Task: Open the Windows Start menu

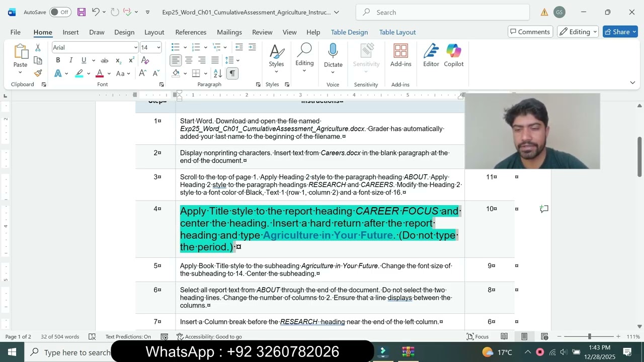Action: click(12, 352)
